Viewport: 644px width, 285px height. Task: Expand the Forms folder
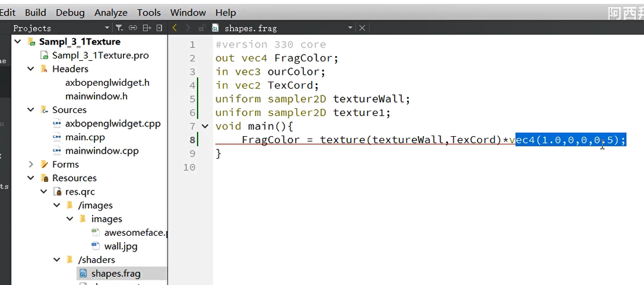click(31, 165)
